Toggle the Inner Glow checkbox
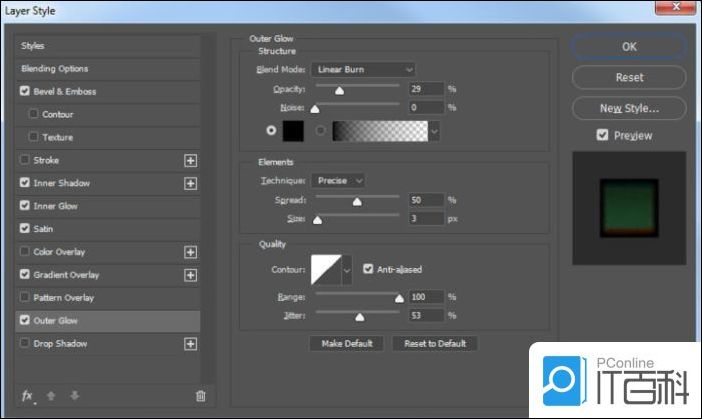The height and width of the screenshot is (419, 702). [25, 205]
